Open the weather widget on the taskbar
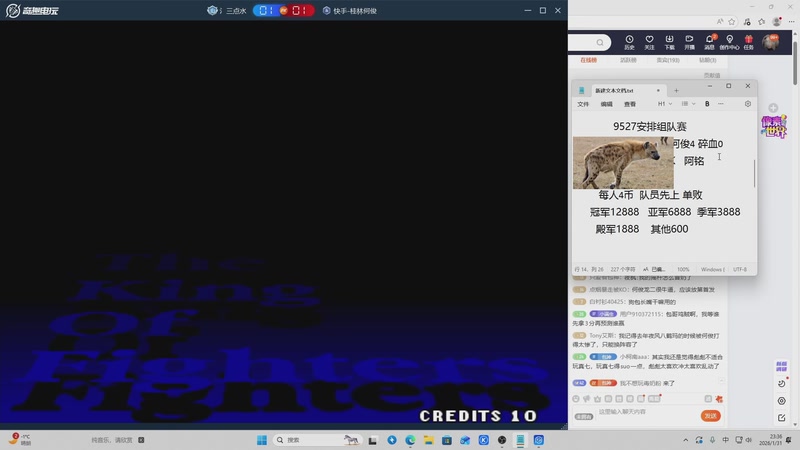 click(x=21, y=440)
